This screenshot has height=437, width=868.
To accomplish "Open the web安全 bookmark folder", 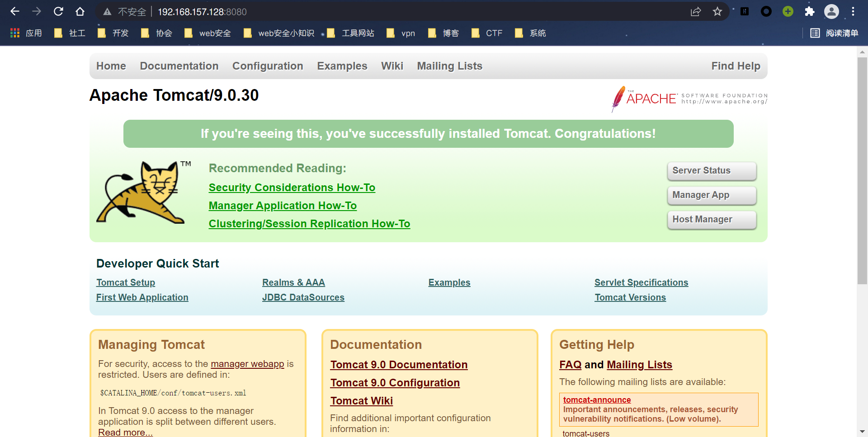I will (208, 33).
